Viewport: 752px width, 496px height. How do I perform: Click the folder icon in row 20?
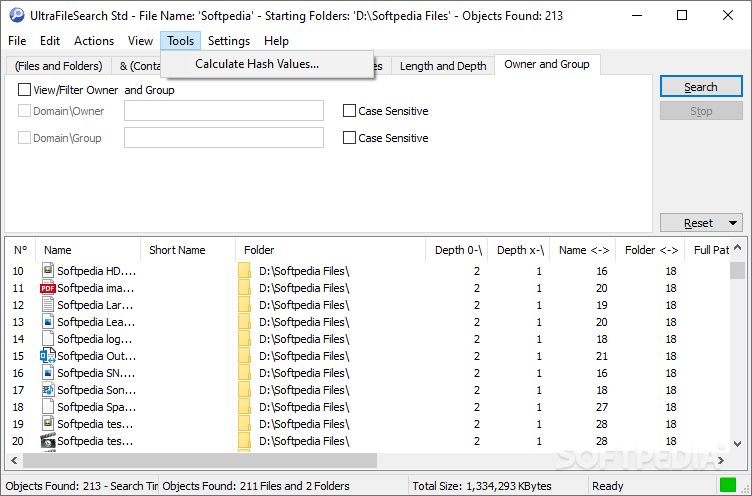coord(244,441)
